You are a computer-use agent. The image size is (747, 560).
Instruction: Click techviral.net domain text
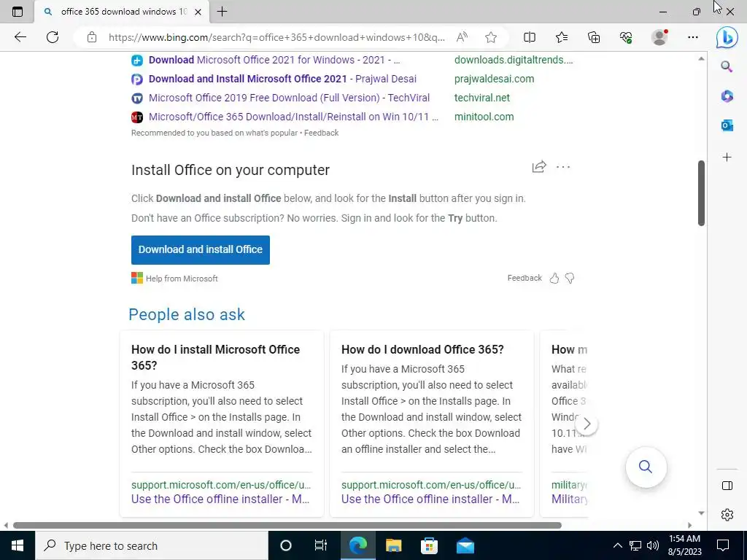[x=481, y=98]
